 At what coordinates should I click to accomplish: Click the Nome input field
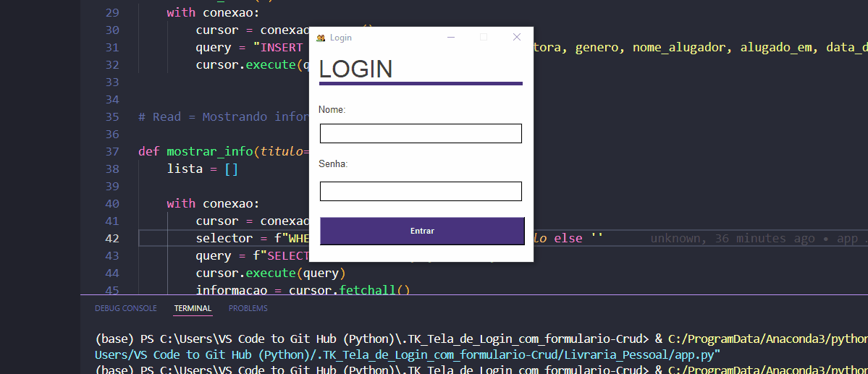pos(421,133)
